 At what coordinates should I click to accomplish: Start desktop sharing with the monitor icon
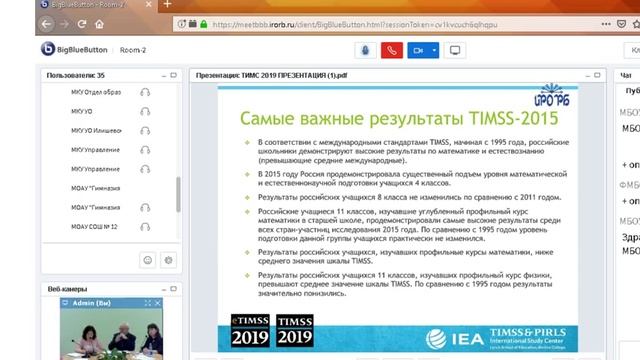coord(455,50)
